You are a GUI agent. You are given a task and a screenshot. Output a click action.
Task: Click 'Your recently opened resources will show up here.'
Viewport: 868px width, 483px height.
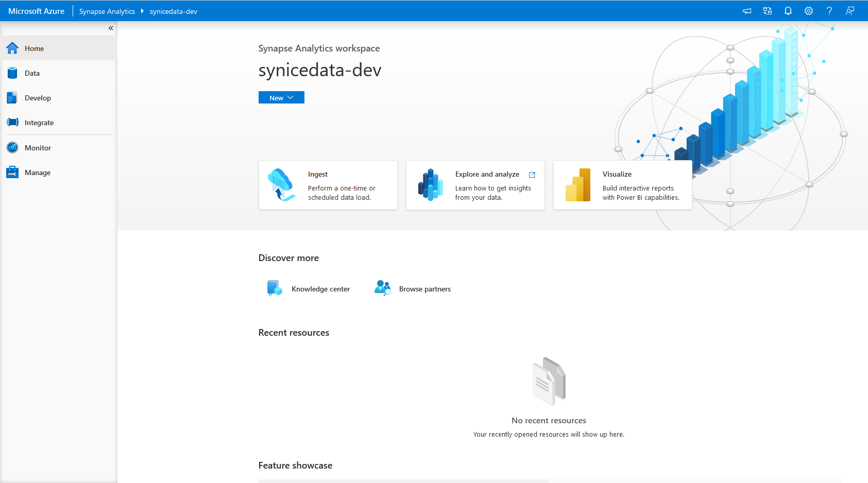tap(549, 434)
